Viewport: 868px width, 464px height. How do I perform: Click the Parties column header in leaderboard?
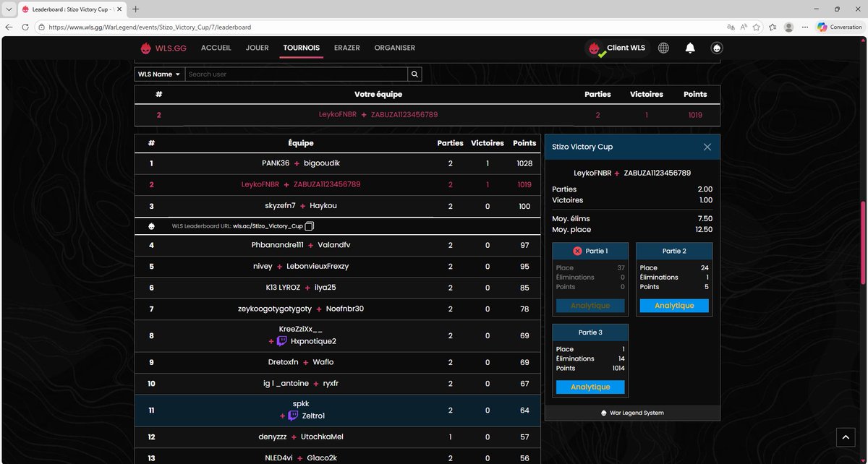pyautogui.click(x=450, y=143)
